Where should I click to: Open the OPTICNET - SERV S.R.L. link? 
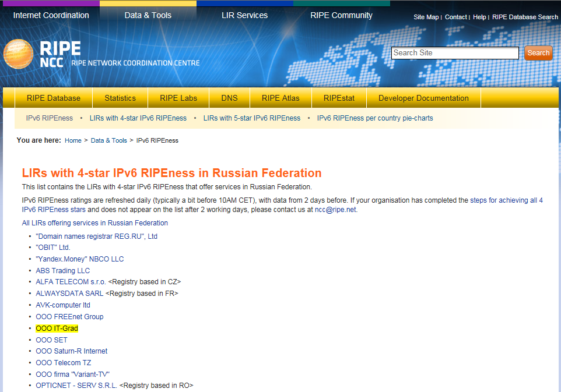pos(76,386)
